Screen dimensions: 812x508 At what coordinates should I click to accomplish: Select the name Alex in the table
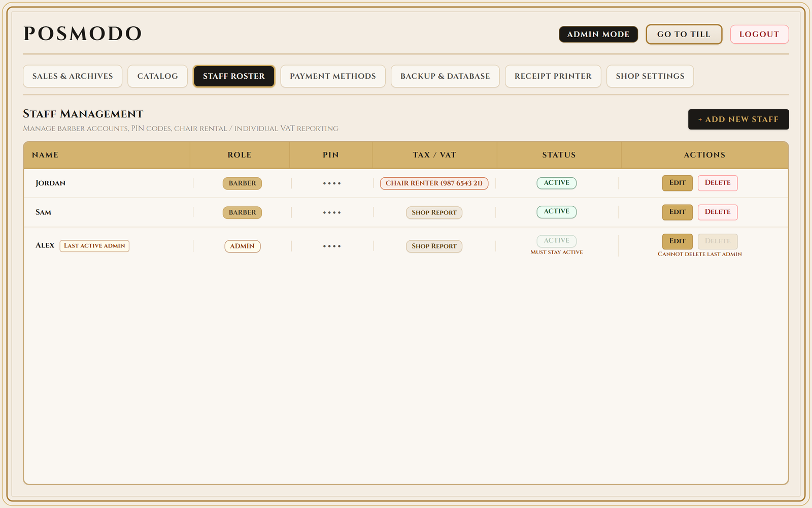pos(45,245)
